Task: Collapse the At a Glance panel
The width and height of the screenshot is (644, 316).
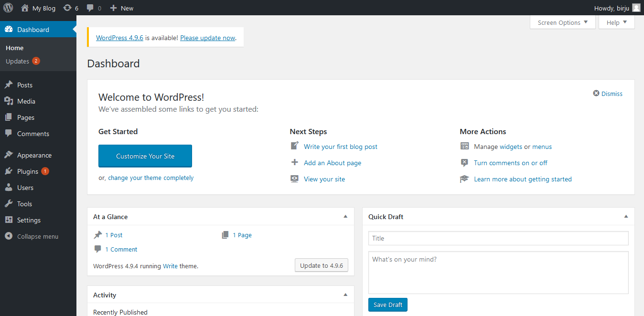Action: pos(345,216)
